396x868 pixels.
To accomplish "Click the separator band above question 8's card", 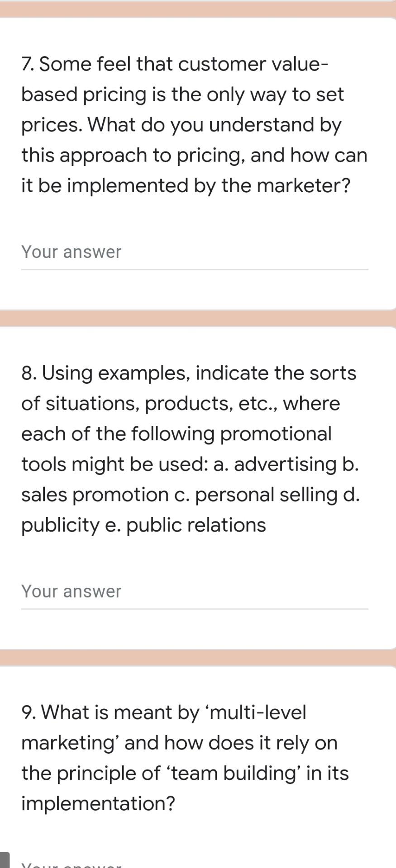I will click(x=198, y=317).
